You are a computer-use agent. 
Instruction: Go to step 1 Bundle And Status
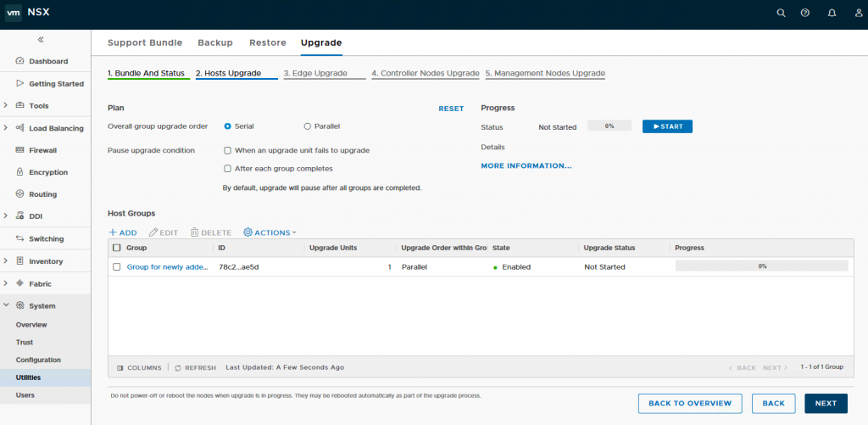click(x=146, y=73)
